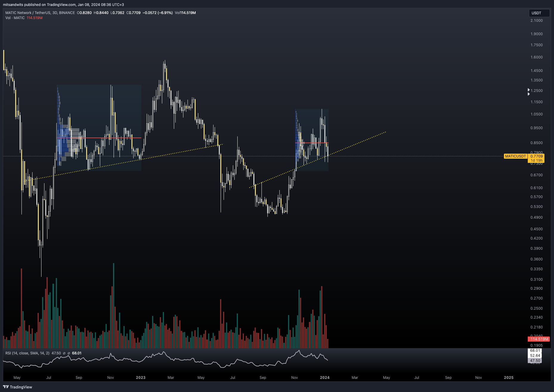This screenshot has height=392, width=554.
Task: Click the 0.5700 price axis label
Action: [x=536, y=197]
